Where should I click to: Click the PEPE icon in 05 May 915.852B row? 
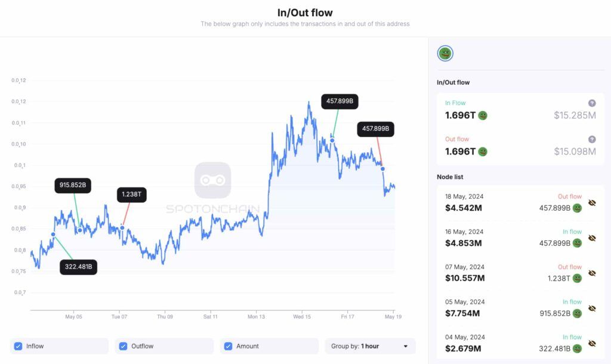(577, 313)
